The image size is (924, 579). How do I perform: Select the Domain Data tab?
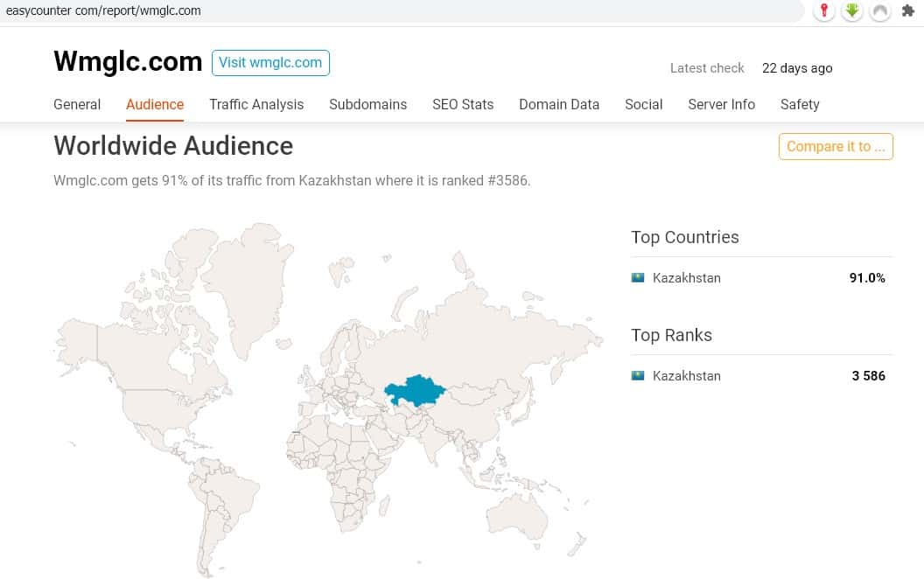[x=559, y=104]
